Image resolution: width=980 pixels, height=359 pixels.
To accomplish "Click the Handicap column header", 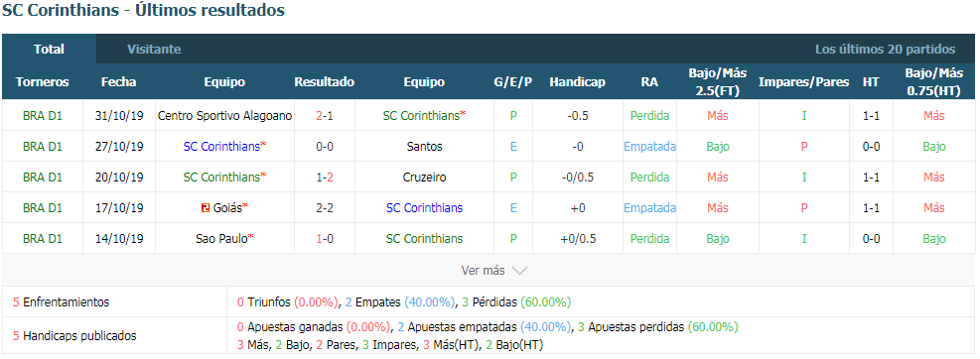I will (x=578, y=81).
